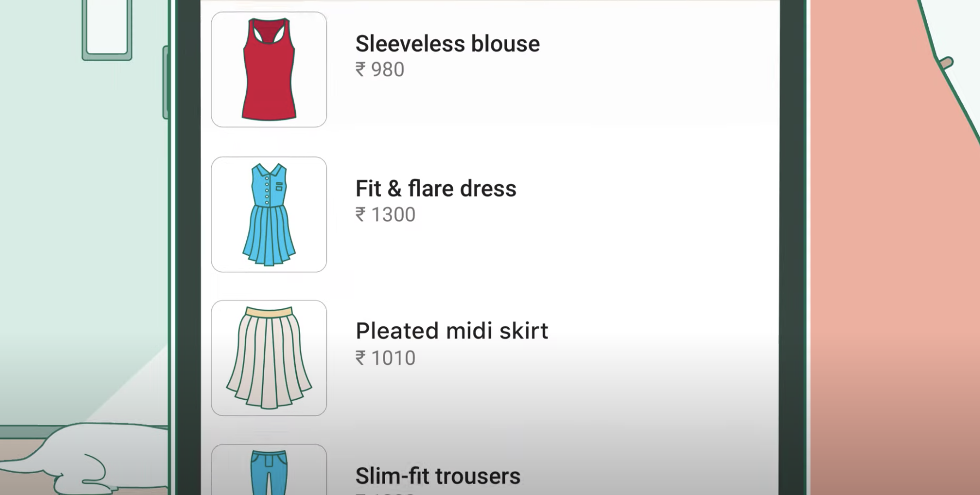Tap the 1300 price under the dress

click(393, 215)
